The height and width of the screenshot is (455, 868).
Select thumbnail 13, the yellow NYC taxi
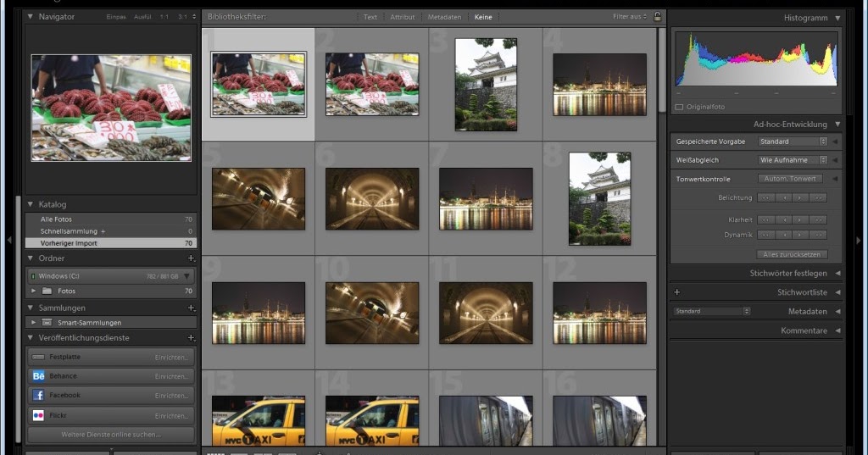259,420
